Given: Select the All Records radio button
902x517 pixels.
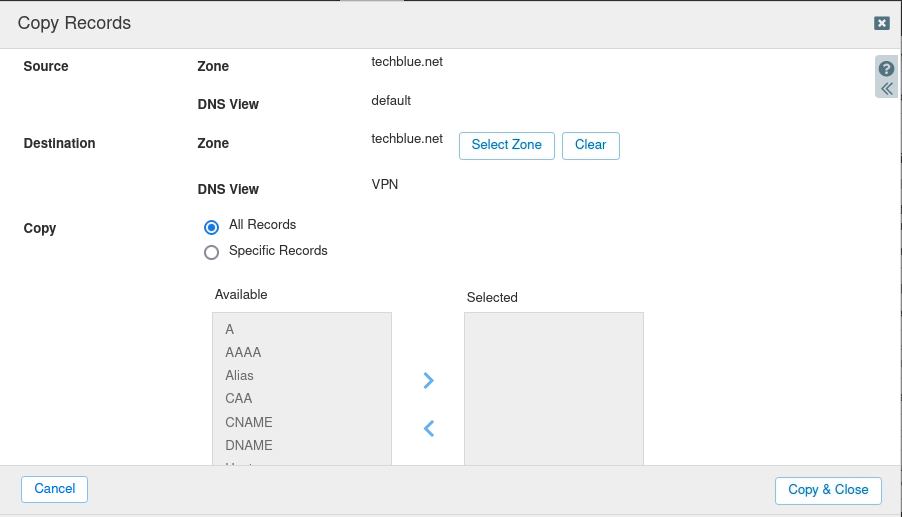Looking at the screenshot, I should (x=211, y=226).
